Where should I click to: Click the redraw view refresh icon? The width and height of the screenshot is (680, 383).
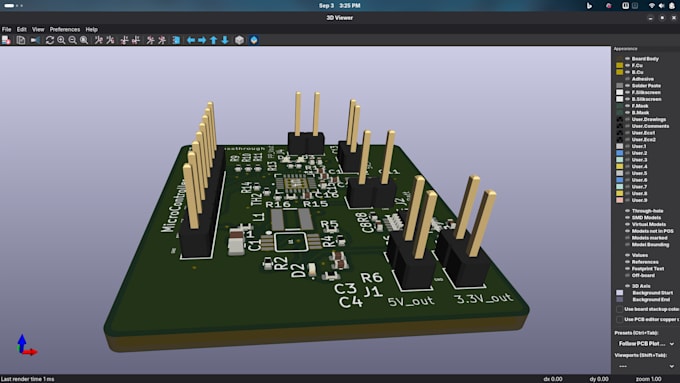[x=50, y=40]
